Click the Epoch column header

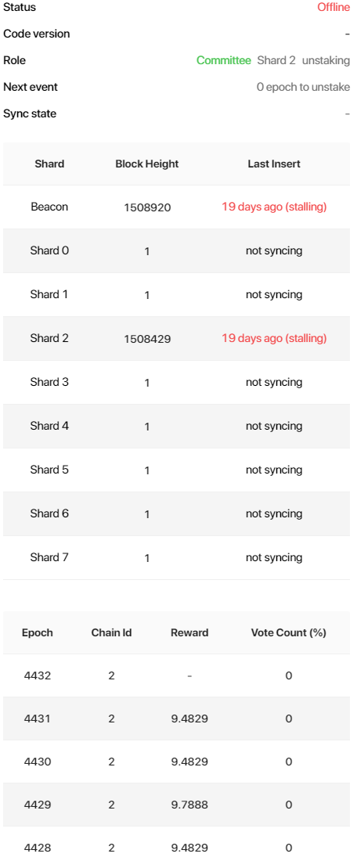[37, 632]
